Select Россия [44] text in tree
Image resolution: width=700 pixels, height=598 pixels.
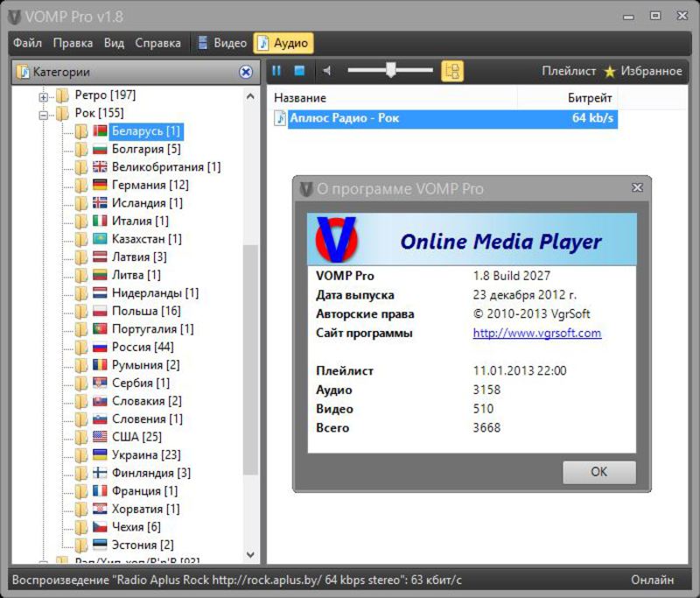tap(143, 347)
